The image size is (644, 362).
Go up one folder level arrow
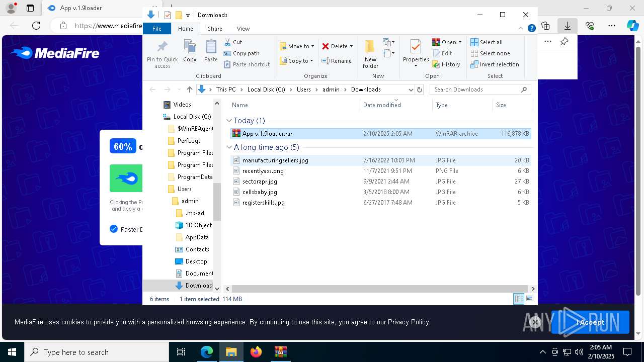pos(189,89)
